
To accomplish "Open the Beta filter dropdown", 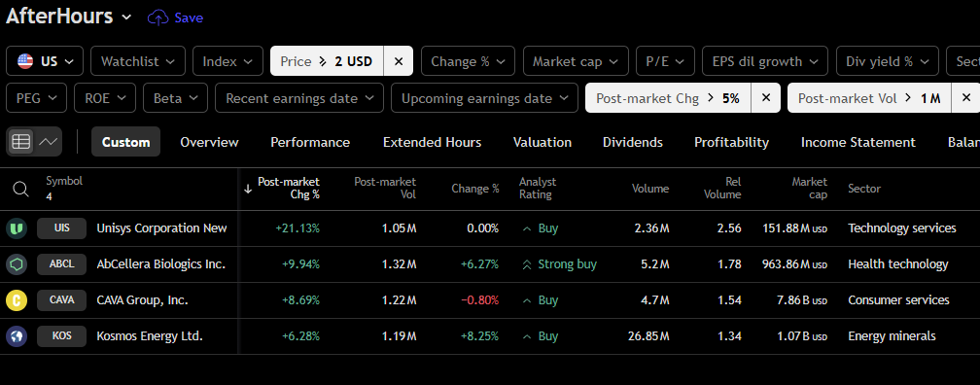I will pyautogui.click(x=176, y=98).
